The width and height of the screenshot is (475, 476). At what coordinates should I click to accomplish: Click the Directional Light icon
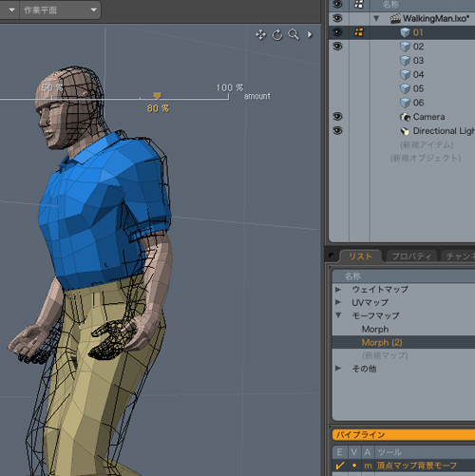405,131
